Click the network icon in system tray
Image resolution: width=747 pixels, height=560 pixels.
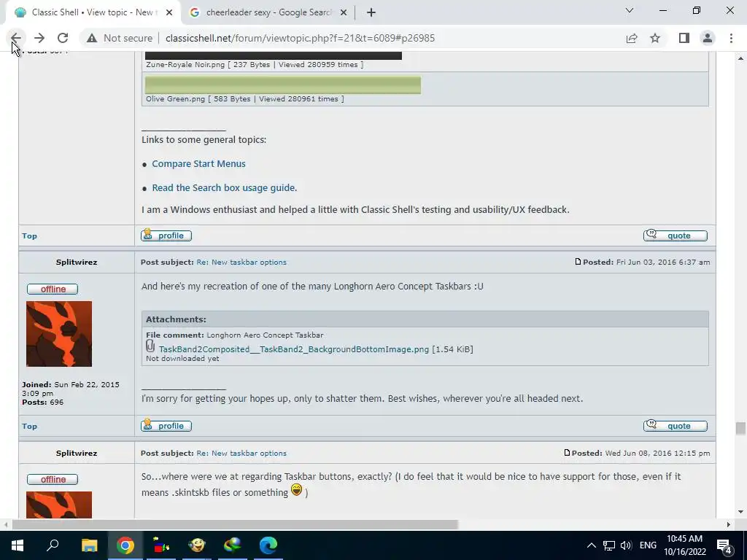(x=609, y=545)
